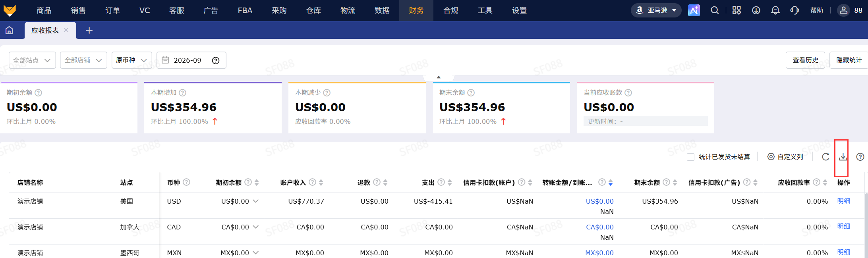Open the 设置 menu
The width and height of the screenshot is (868, 258).
[x=519, y=10]
